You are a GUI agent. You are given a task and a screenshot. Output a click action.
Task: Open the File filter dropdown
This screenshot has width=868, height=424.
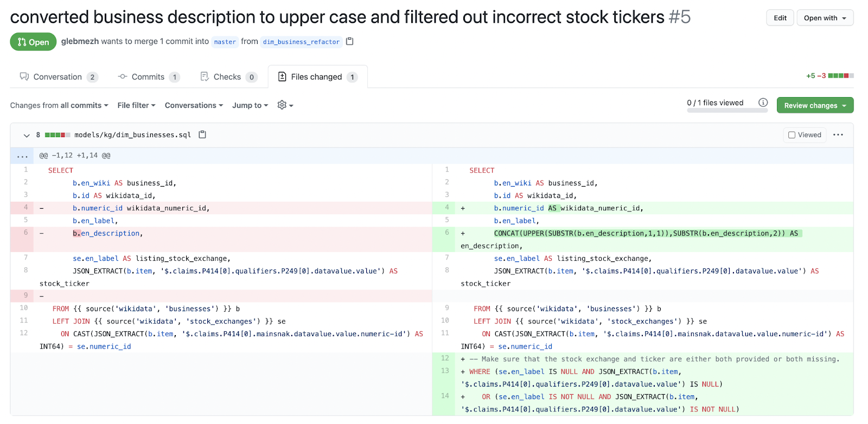[136, 105]
